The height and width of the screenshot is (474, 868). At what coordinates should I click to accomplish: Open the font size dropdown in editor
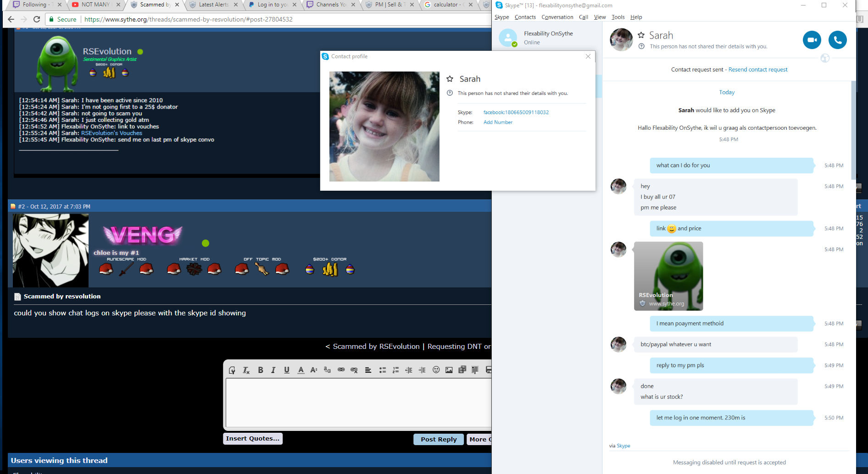pos(314,370)
